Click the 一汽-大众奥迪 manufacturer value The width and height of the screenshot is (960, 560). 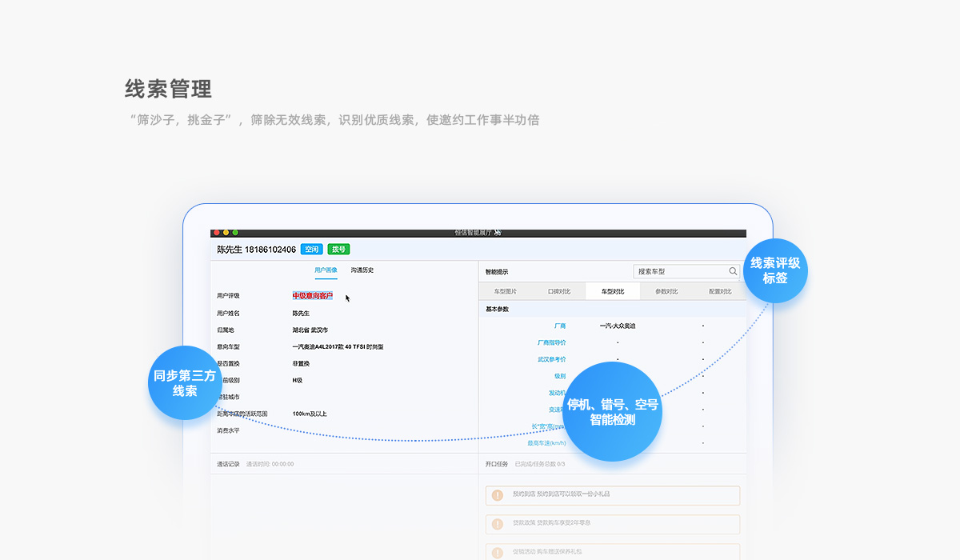(x=618, y=326)
